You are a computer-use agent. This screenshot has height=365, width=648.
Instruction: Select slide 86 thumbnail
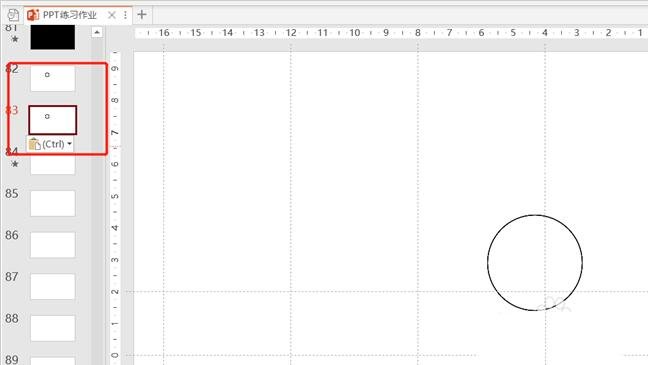52,245
